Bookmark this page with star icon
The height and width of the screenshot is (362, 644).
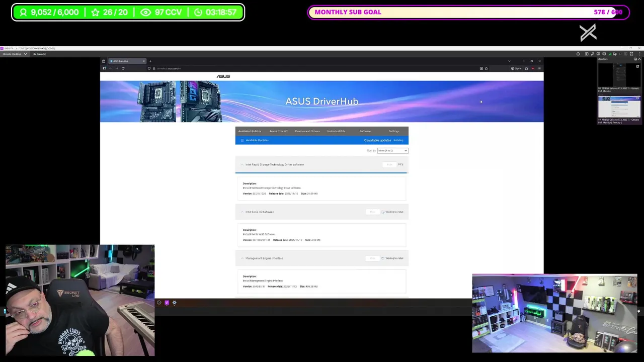[486, 68]
